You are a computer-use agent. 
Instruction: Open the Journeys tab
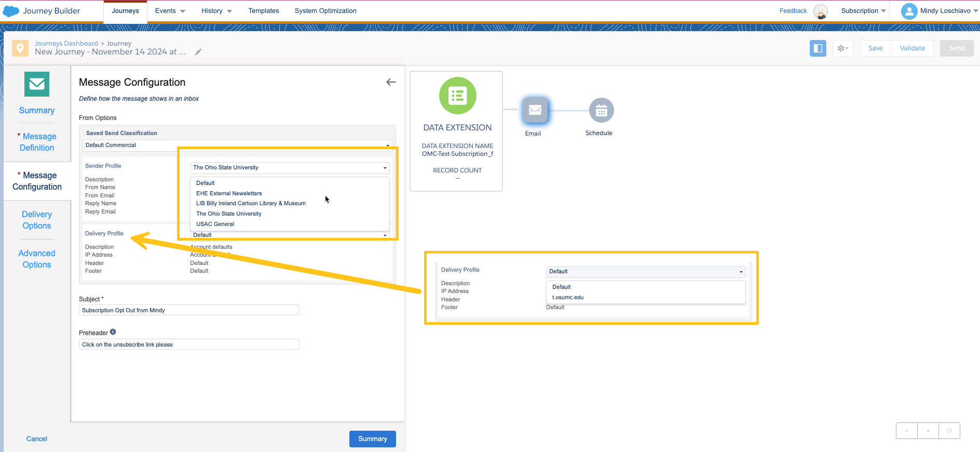tap(125, 11)
